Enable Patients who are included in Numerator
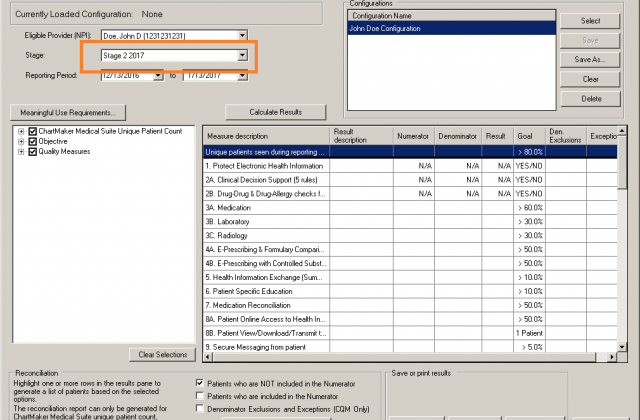Image resolution: width=640 pixels, height=420 pixels. [198, 396]
